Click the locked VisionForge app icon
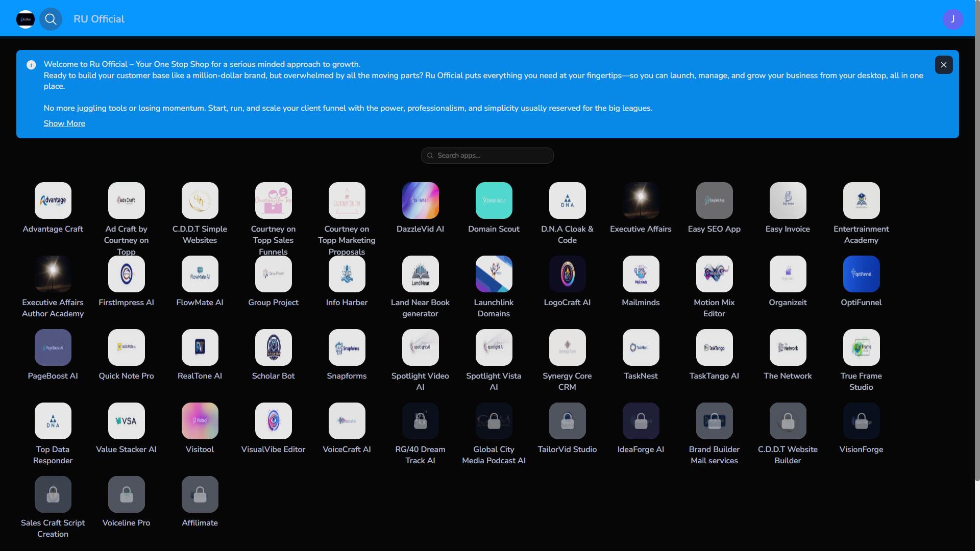 pos(861,421)
